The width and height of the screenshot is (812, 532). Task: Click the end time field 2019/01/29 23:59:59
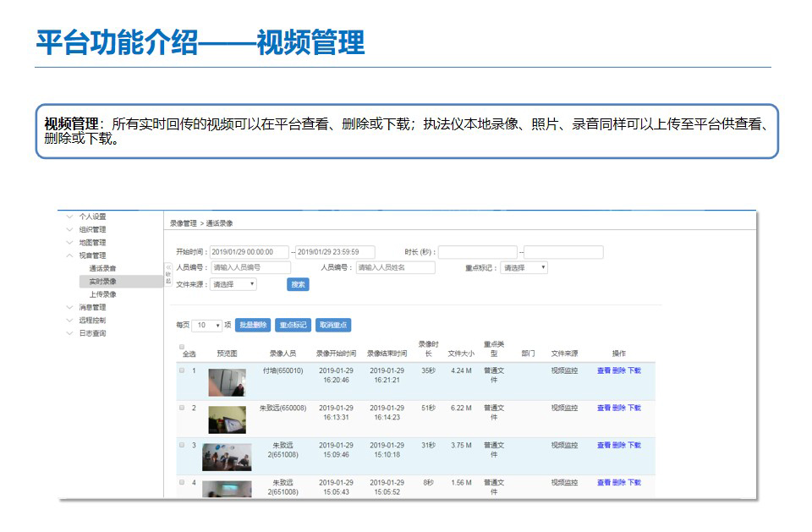335,252
